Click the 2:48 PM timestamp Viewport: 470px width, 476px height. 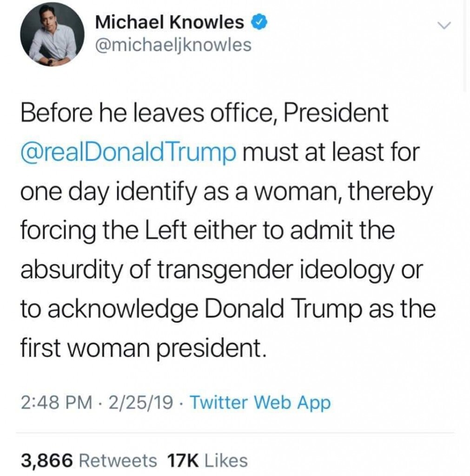56,403
